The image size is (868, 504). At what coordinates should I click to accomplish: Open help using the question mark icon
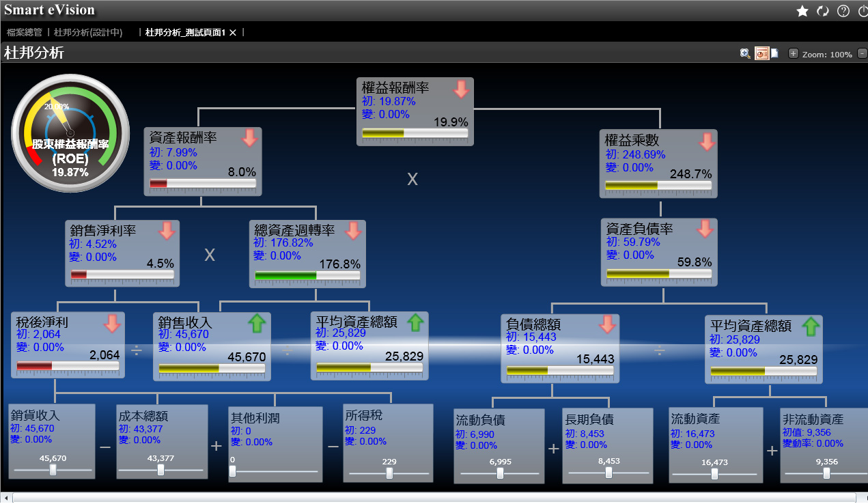(843, 11)
